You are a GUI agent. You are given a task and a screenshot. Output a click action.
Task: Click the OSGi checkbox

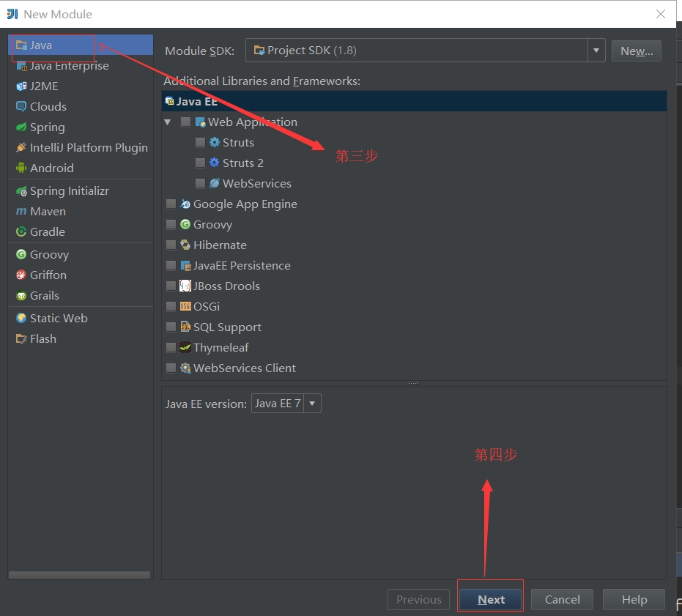coord(171,306)
